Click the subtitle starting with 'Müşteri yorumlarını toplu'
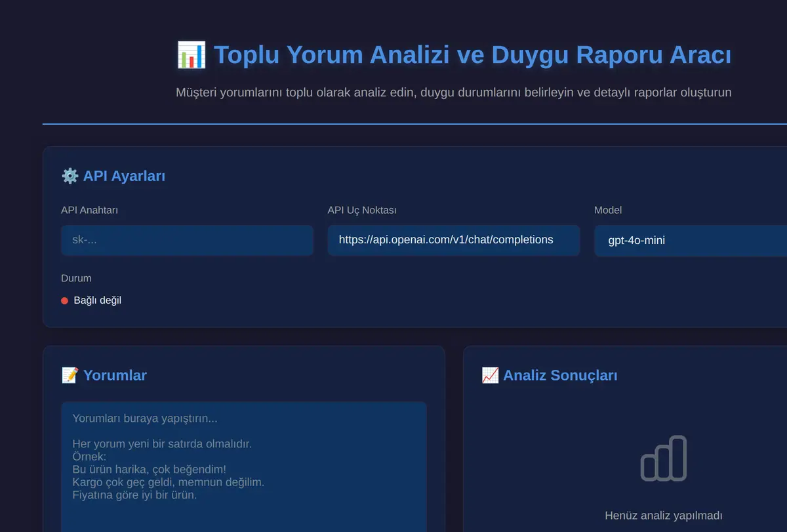 click(x=454, y=92)
